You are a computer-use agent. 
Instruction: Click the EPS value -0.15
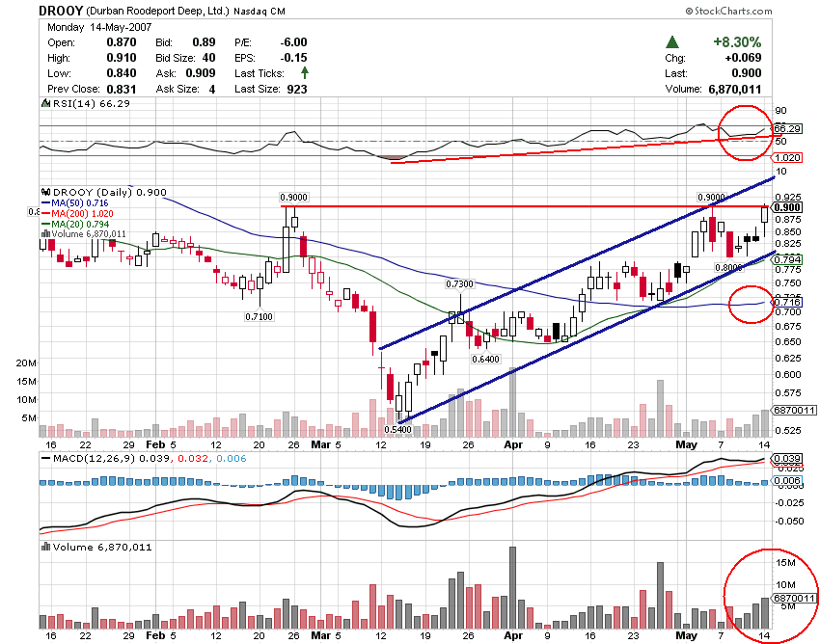(293, 58)
